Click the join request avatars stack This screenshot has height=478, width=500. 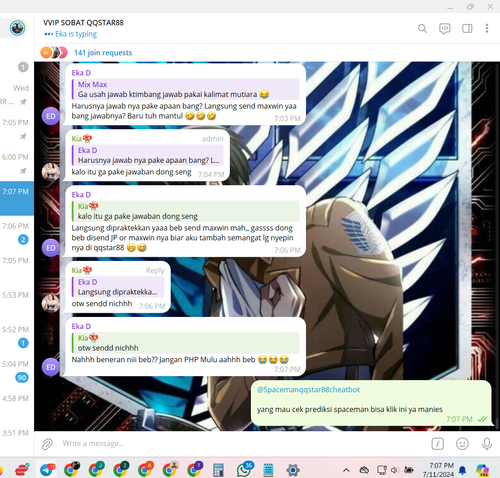[x=54, y=53]
